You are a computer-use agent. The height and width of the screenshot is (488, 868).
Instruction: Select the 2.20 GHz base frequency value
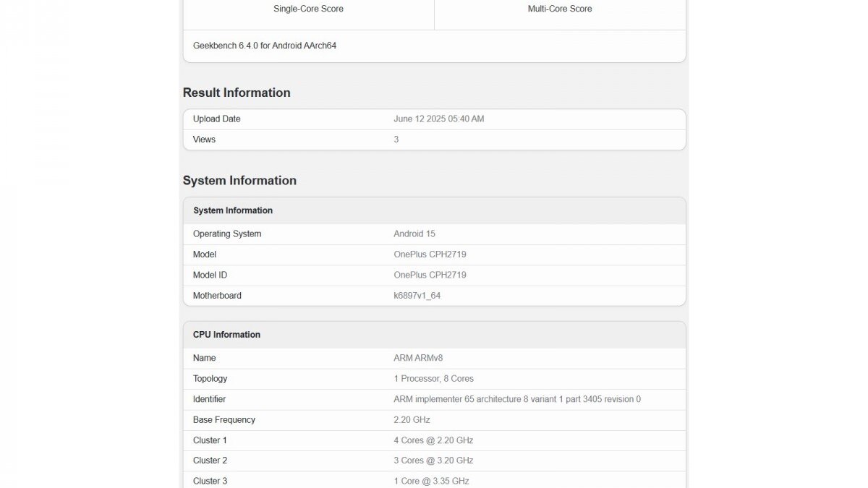(x=411, y=419)
